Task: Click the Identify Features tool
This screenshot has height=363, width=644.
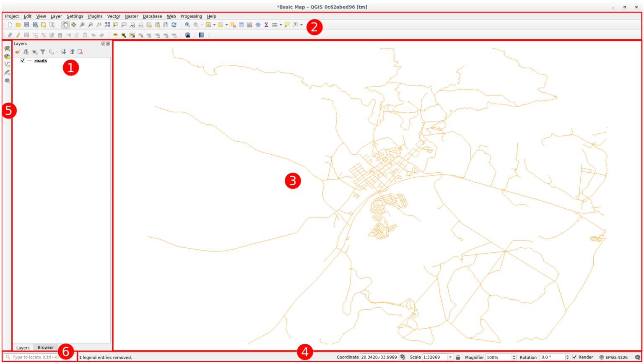Action: (x=187, y=24)
